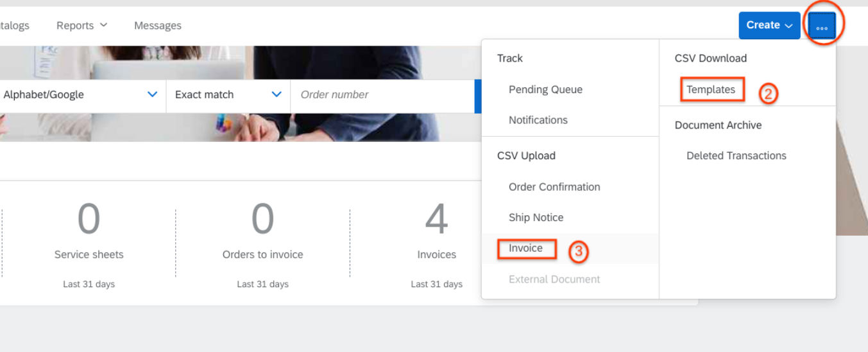
Task: Click "Last 31 days" under Orders to invoice
Action: 263,284
